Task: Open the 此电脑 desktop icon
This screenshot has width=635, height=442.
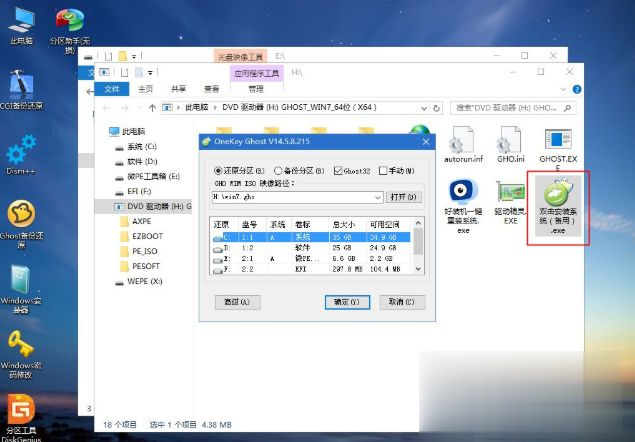Action: (21, 25)
